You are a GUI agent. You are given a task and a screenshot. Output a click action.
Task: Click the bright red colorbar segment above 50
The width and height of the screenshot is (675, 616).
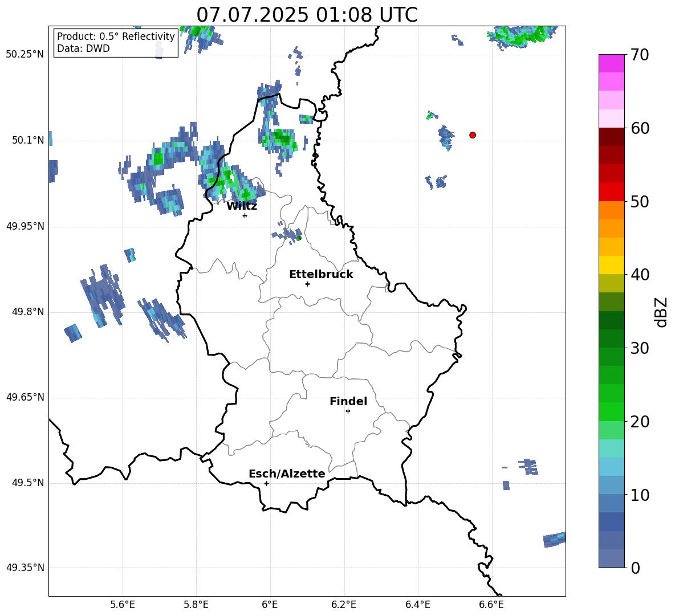click(x=611, y=192)
